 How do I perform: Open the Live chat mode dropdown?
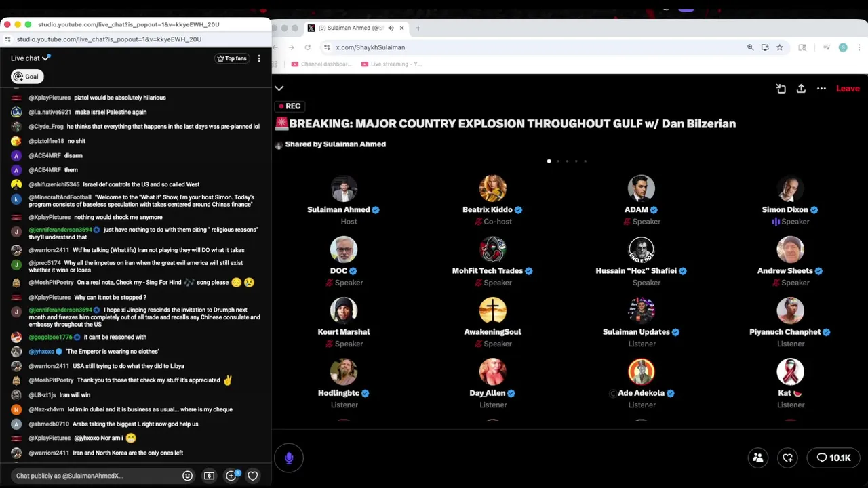tap(31, 58)
